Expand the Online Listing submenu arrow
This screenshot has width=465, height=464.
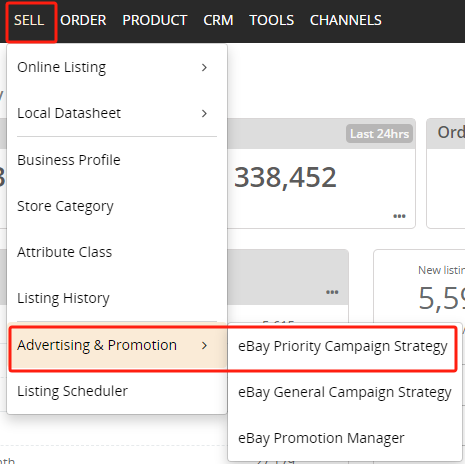(x=204, y=68)
